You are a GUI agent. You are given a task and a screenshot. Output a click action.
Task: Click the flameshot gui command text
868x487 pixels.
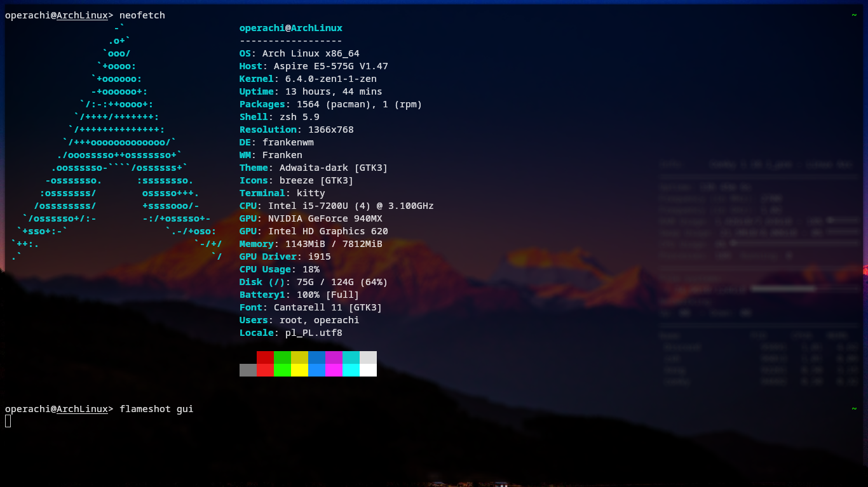pyautogui.click(x=156, y=409)
